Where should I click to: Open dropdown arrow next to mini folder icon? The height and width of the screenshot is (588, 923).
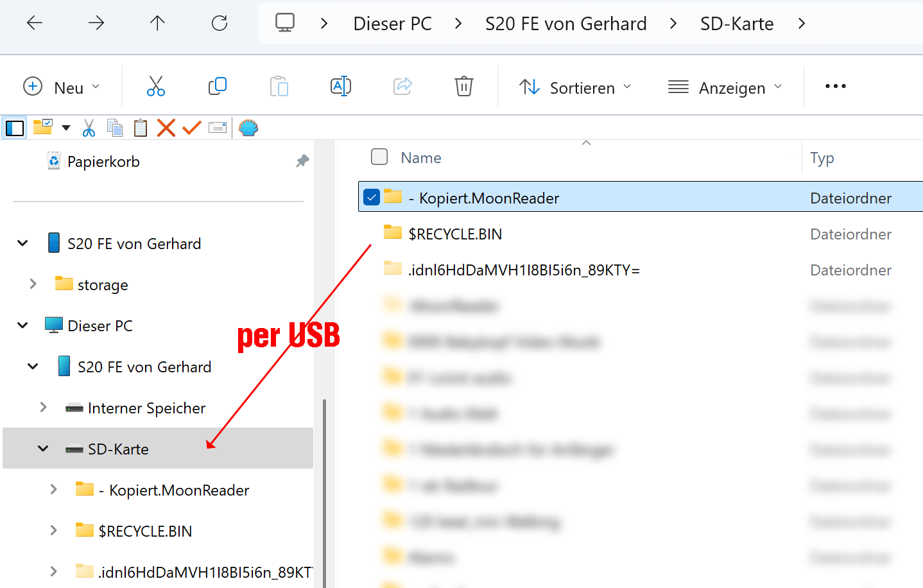coord(66,128)
